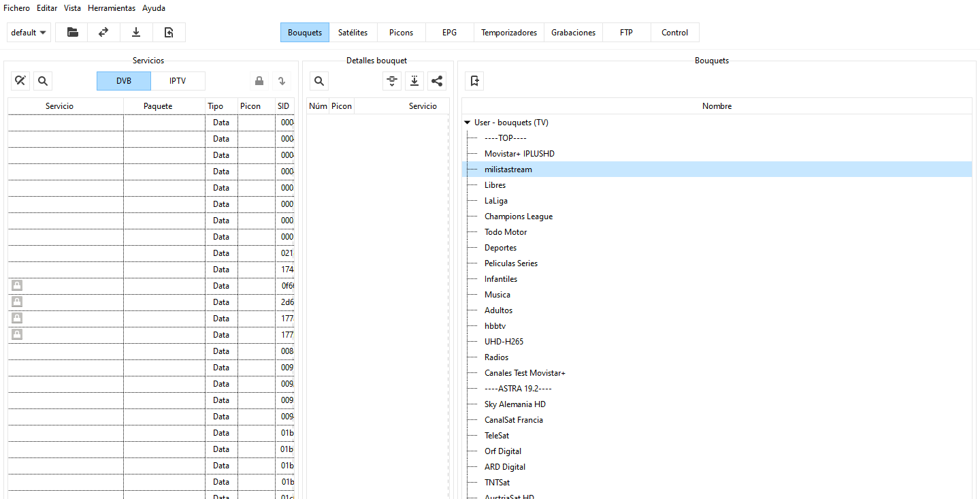Click the padlock icon in Servicios toolbar

tap(259, 81)
